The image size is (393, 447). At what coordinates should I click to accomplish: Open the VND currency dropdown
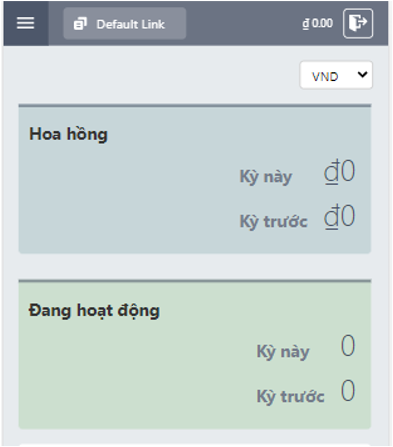pyautogui.click(x=336, y=75)
